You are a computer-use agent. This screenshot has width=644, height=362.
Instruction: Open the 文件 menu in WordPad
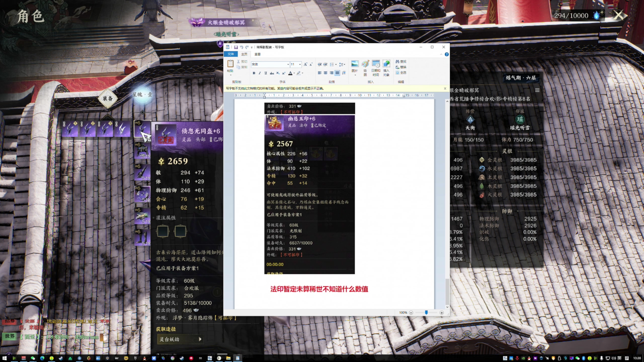(x=231, y=54)
